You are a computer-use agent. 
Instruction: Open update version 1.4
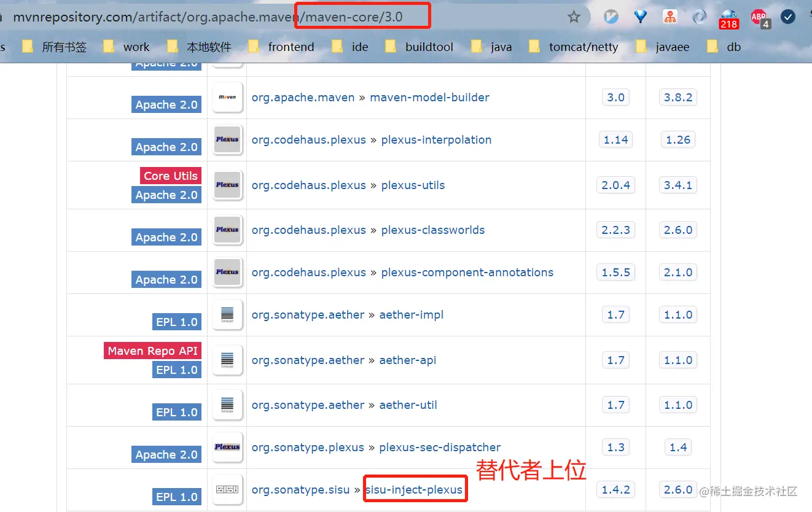pos(678,447)
